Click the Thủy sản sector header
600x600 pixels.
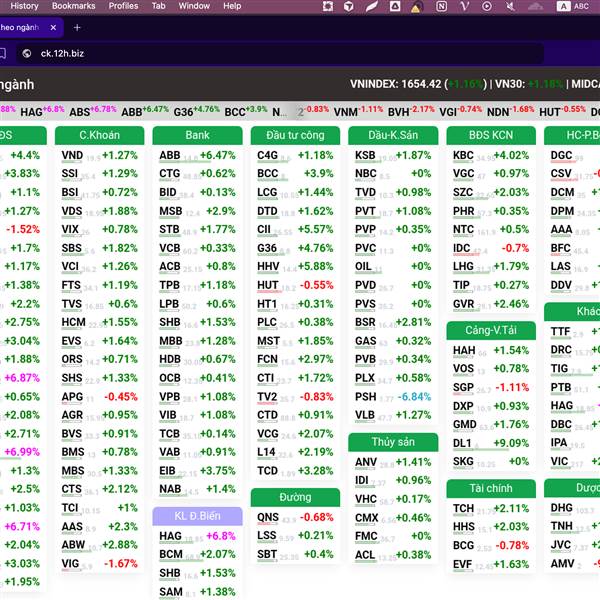tap(393, 442)
